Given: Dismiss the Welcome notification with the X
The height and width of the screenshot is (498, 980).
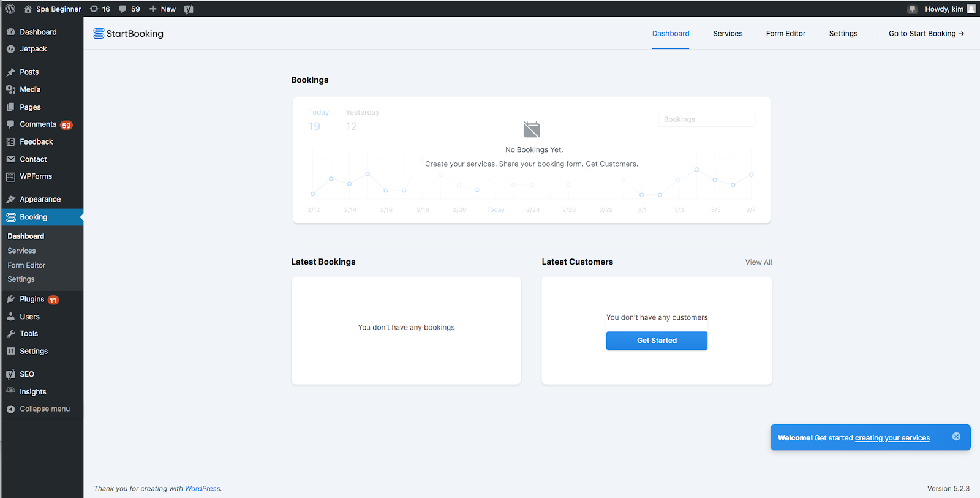Looking at the screenshot, I should click(x=956, y=437).
